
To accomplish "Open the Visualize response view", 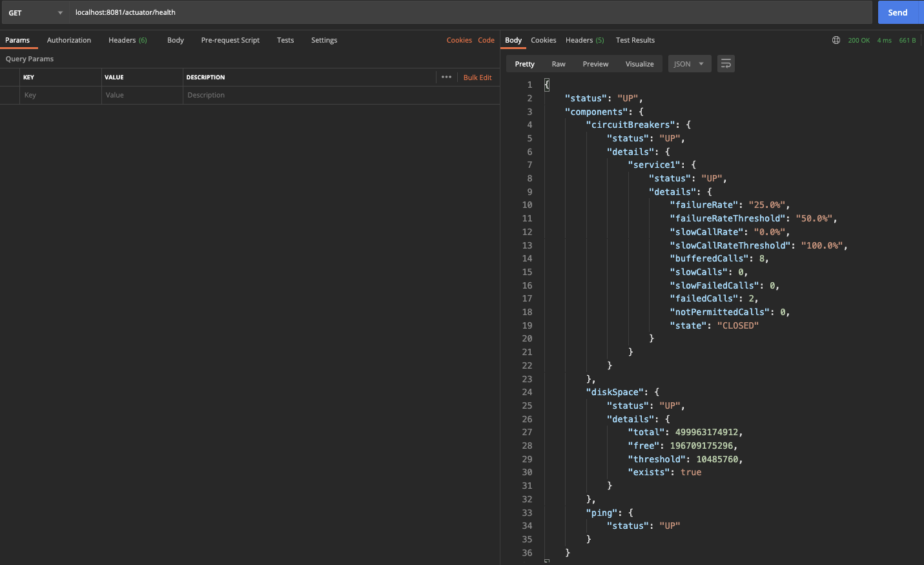I will click(639, 63).
